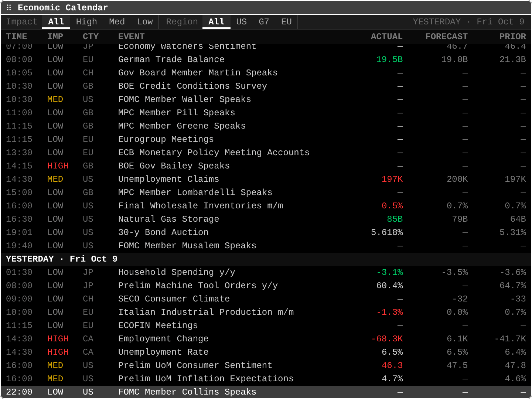Select the MPC Member Pill Speaks row
The image size is (532, 399).
(266, 113)
